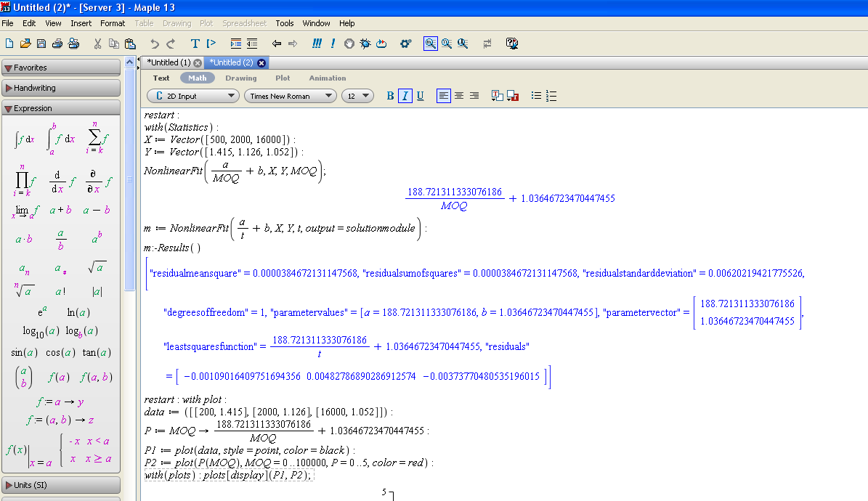Screen dimensions: 868x501
Task: Enclose selection in subsection (indent)
Action: pos(236,44)
